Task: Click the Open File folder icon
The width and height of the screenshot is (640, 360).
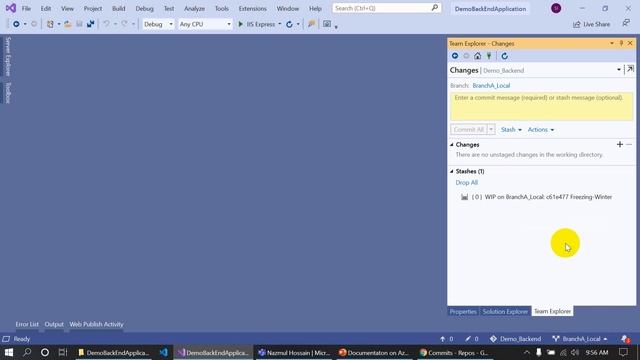Action: click(x=68, y=24)
